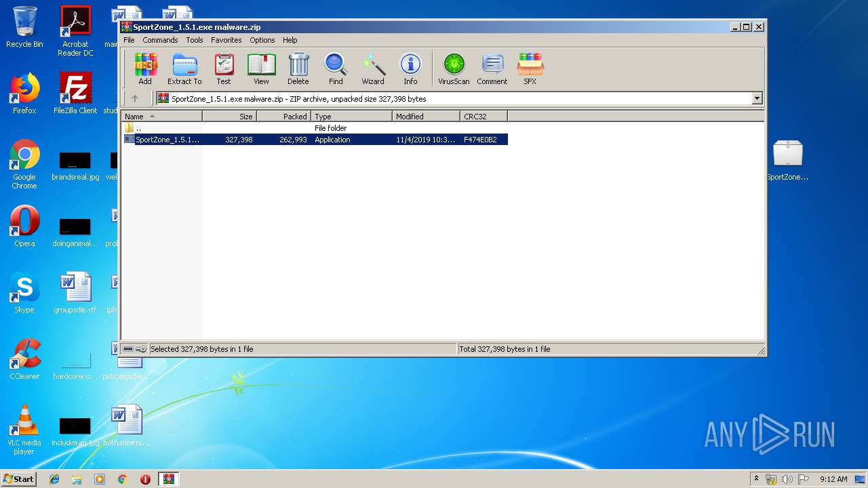Show hidden tray icons arrow

point(756,479)
